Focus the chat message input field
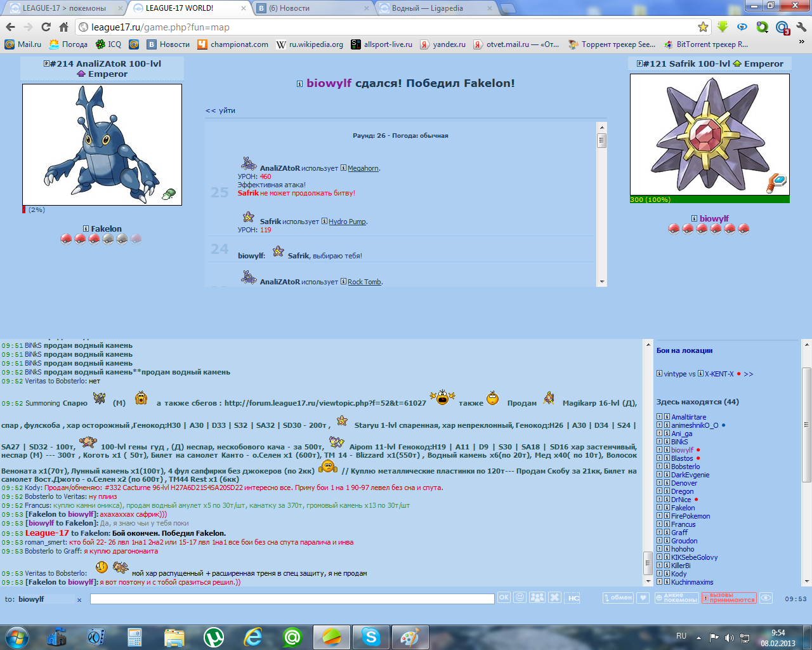The width and height of the screenshot is (812, 650). click(x=292, y=599)
